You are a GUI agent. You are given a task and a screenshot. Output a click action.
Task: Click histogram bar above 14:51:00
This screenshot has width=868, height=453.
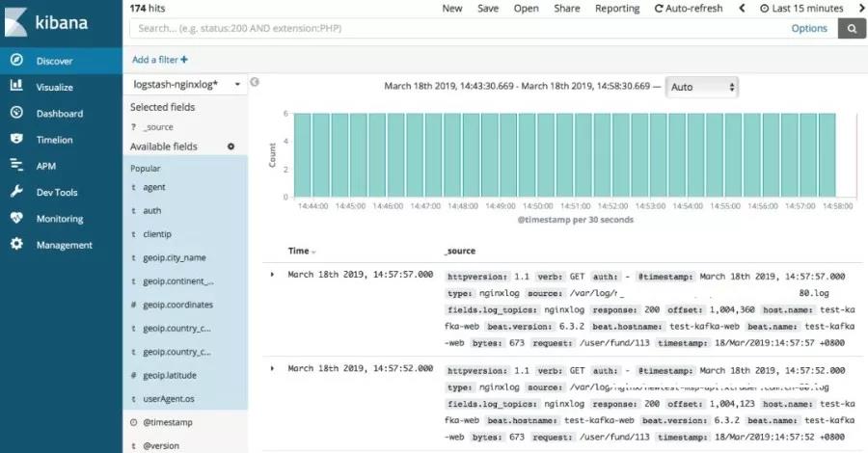583,155
